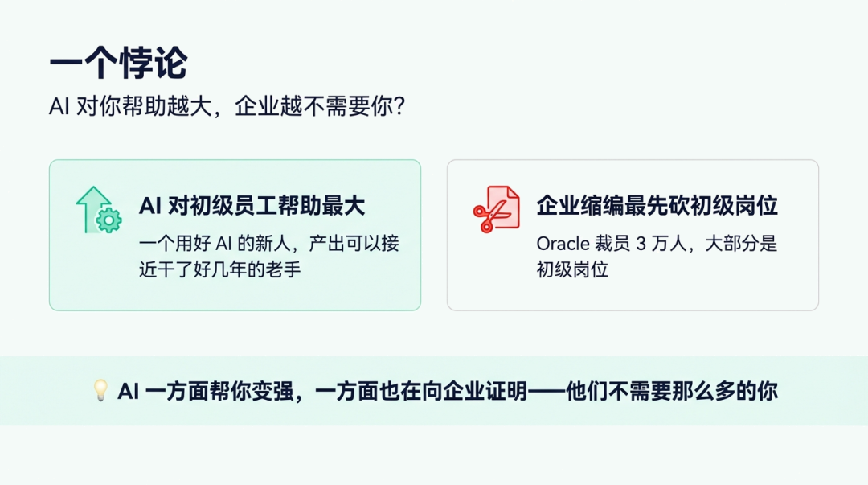Click the word 'Oracle' in right card
This screenshot has height=485, width=868.
click(563, 244)
